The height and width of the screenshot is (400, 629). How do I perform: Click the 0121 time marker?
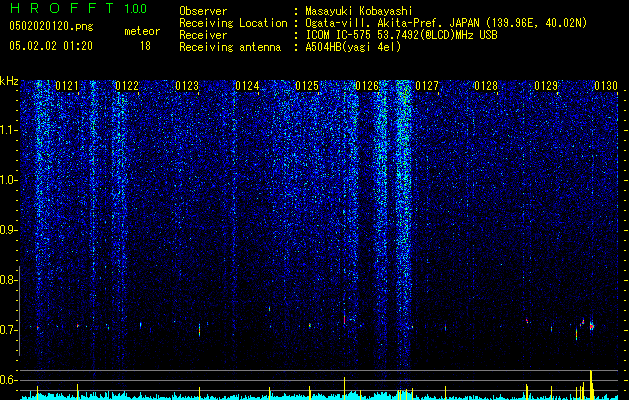[67, 86]
